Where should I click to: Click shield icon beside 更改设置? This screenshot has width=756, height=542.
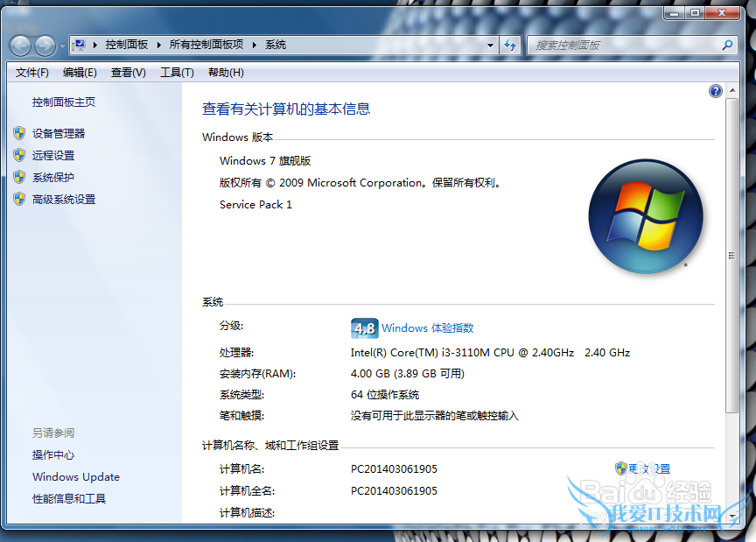(x=621, y=468)
